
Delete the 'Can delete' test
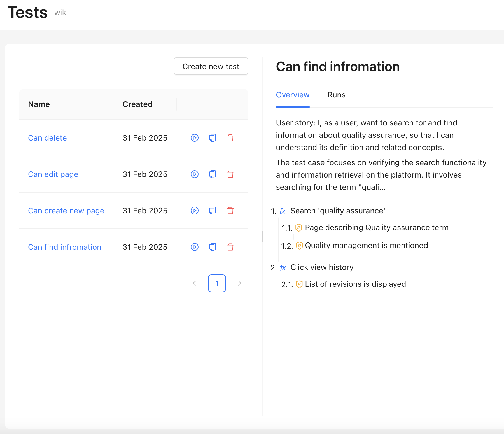[230, 138]
